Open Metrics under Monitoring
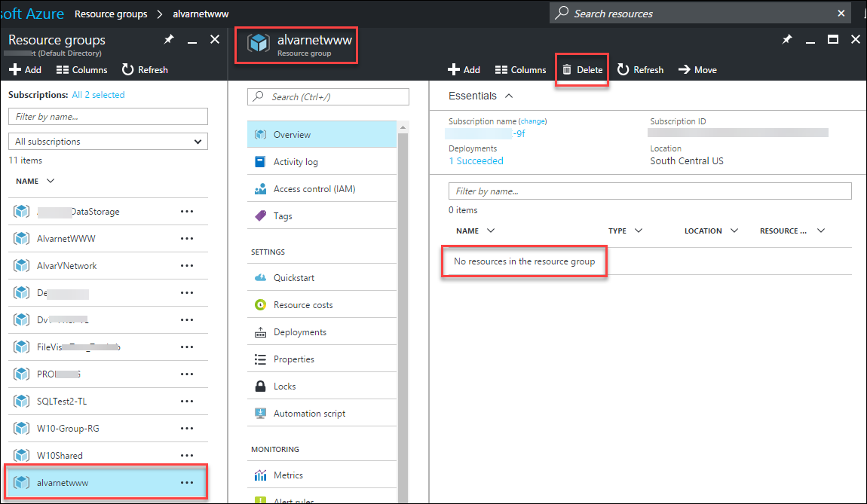The height and width of the screenshot is (504, 867). coord(322,475)
